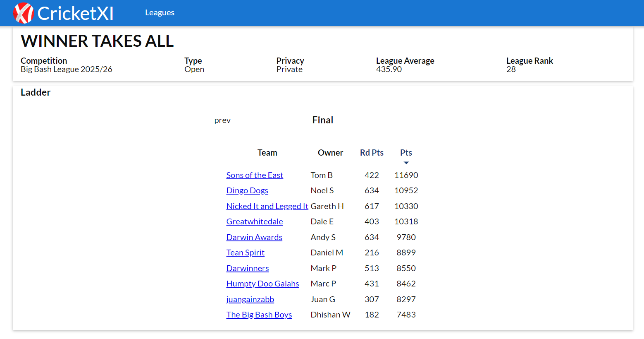The image size is (644, 339).
Task: Click the Owner column header
Action: click(330, 153)
